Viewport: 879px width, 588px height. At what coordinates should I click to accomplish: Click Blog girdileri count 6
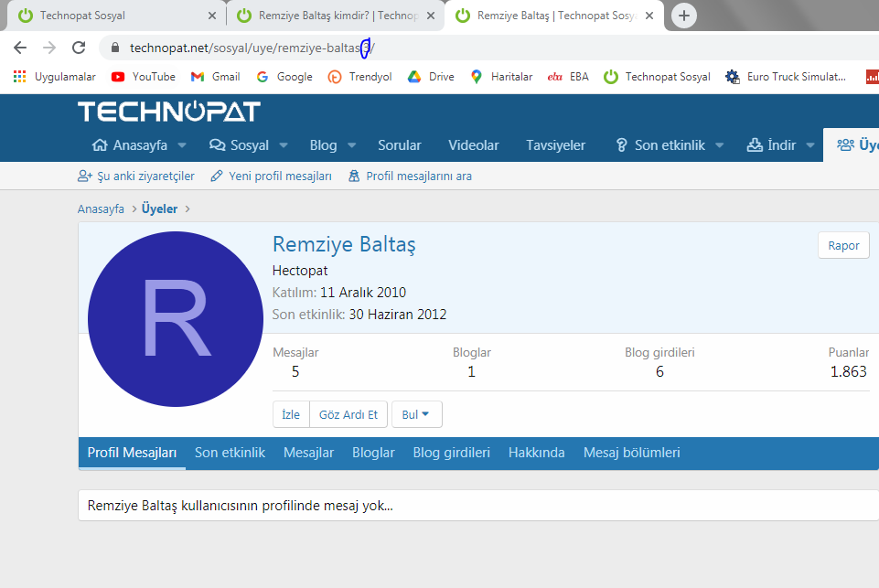pos(659,371)
